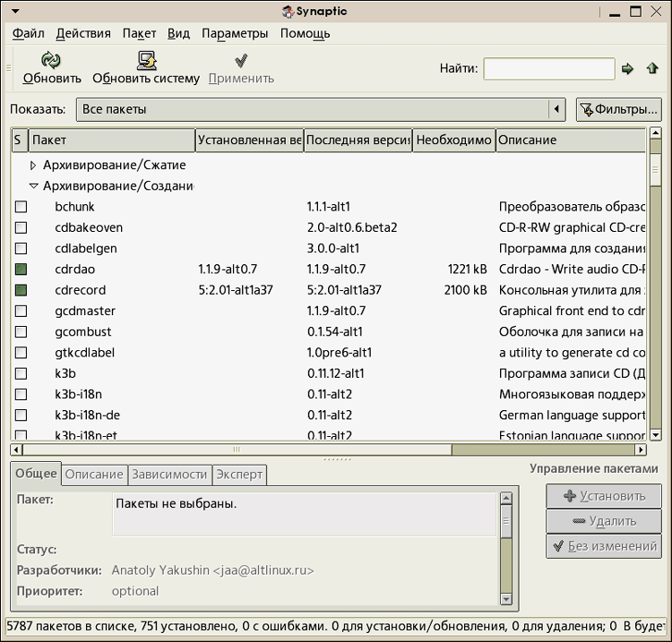Screen dimensions: 672x642
Task: Click the Удалить button
Action: click(x=603, y=521)
